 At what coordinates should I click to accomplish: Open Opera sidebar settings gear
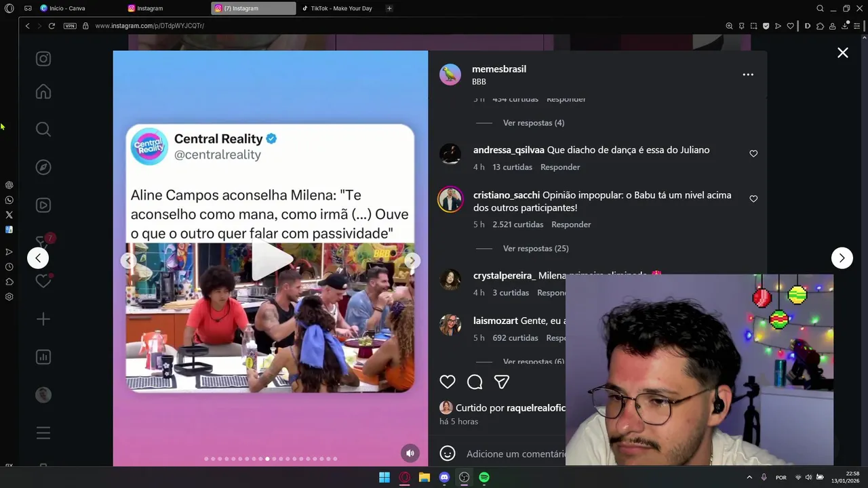(9, 297)
